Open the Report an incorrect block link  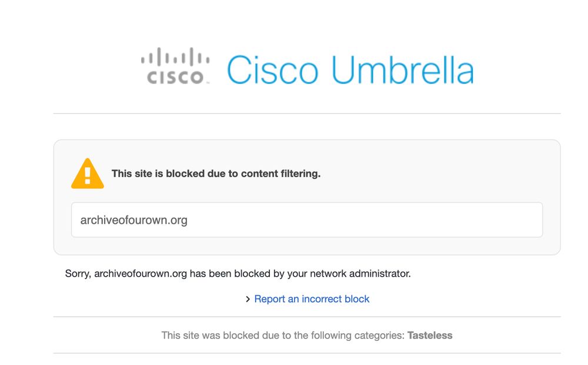pyautogui.click(x=311, y=298)
